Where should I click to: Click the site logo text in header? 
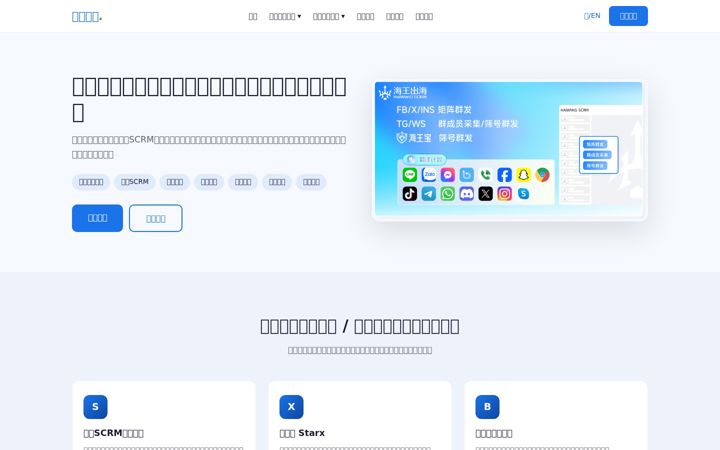pyautogui.click(x=87, y=17)
